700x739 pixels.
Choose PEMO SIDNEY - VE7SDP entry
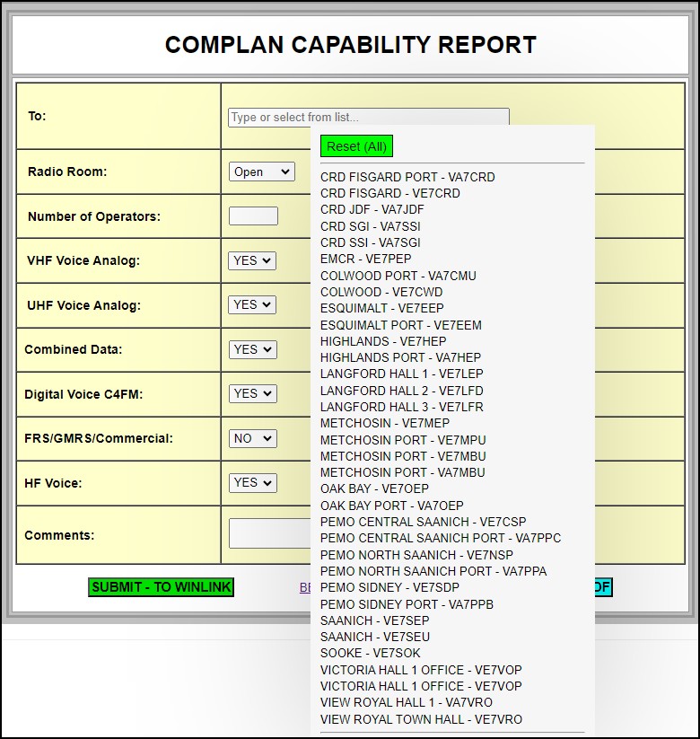click(389, 587)
